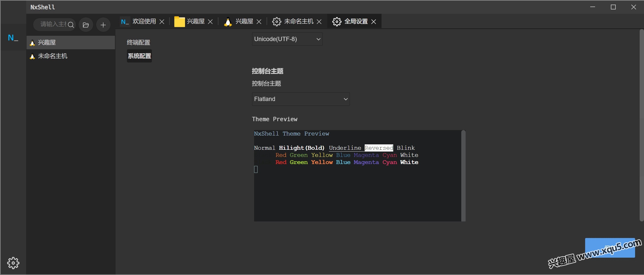The image size is (644, 275).
Task: Expand the Flatland theme dropdown
Action: pyautogui.click(x=301, y=99)
